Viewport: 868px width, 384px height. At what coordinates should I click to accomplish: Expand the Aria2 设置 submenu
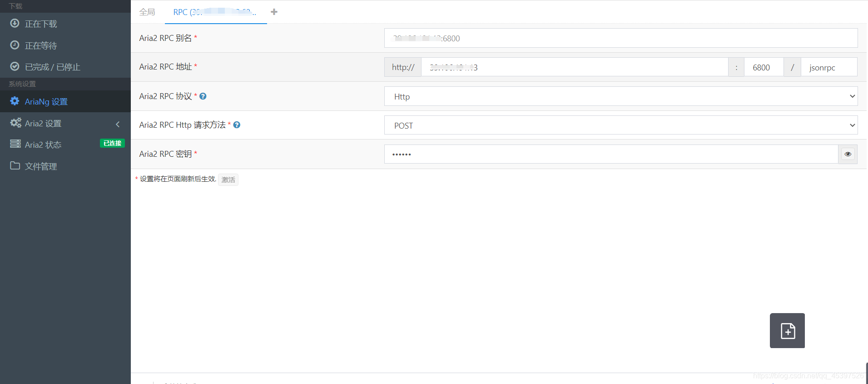tap(65, 123)
